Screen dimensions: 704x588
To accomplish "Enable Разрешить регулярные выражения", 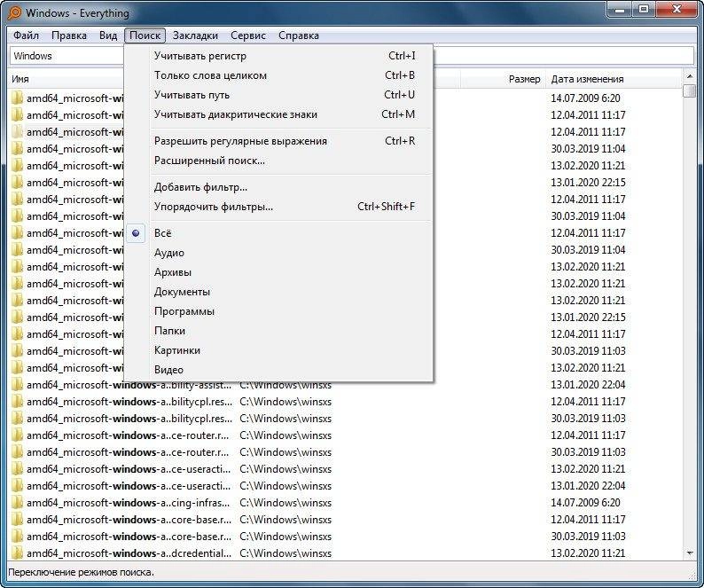I will [278, 141].
